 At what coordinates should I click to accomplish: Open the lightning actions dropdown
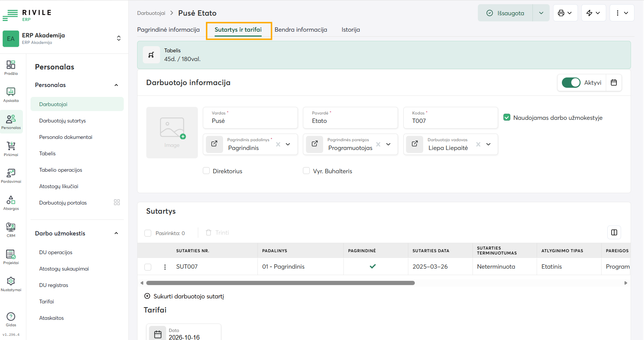[594, 13]
